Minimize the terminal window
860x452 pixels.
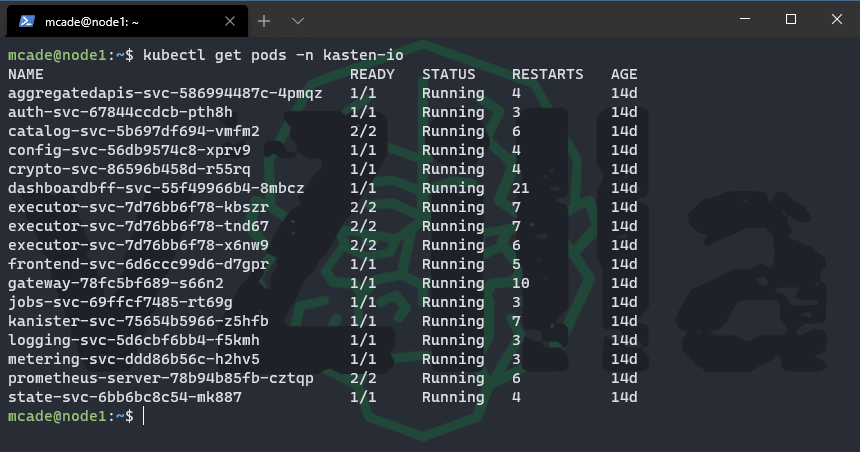pos(745,19)
